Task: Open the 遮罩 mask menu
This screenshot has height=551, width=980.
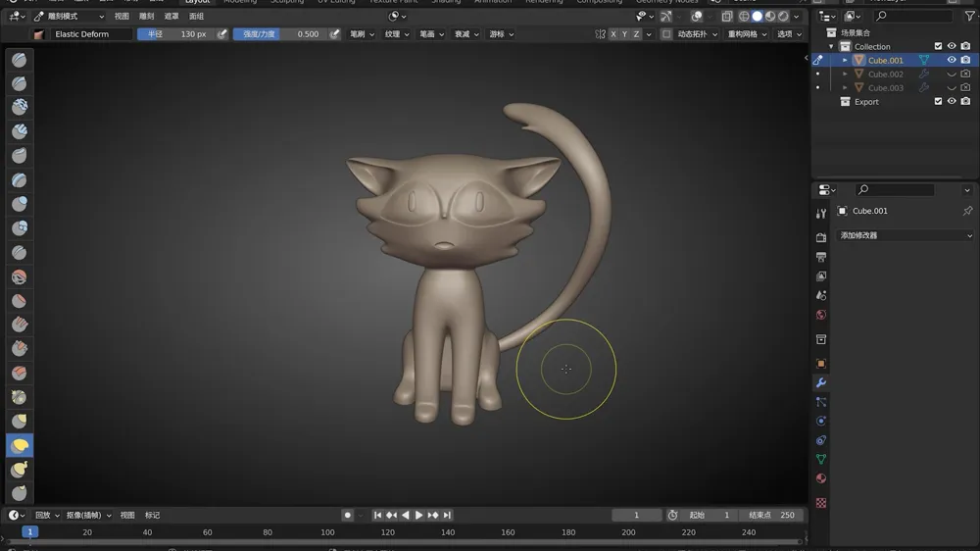Action: pyautogui.click(x=171, y=17)
